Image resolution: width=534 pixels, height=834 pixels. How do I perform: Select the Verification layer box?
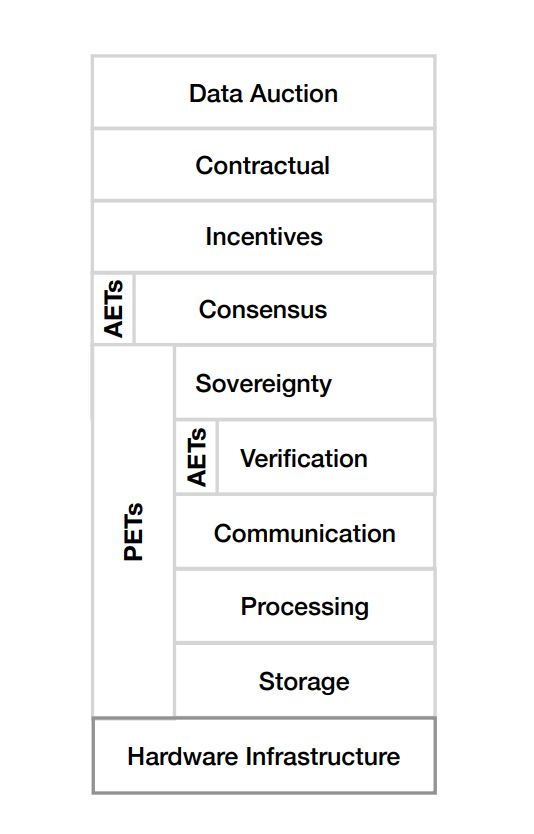point(327,457)
